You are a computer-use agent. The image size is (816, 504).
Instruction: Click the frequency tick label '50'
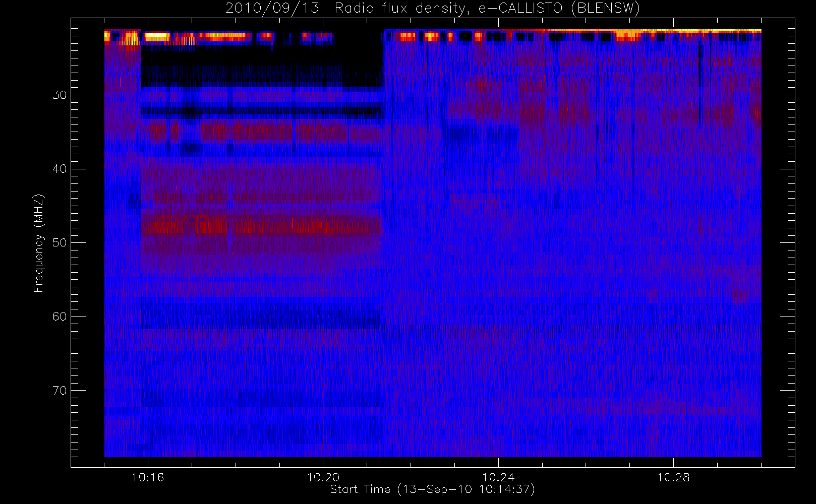[x=60, y=243]
